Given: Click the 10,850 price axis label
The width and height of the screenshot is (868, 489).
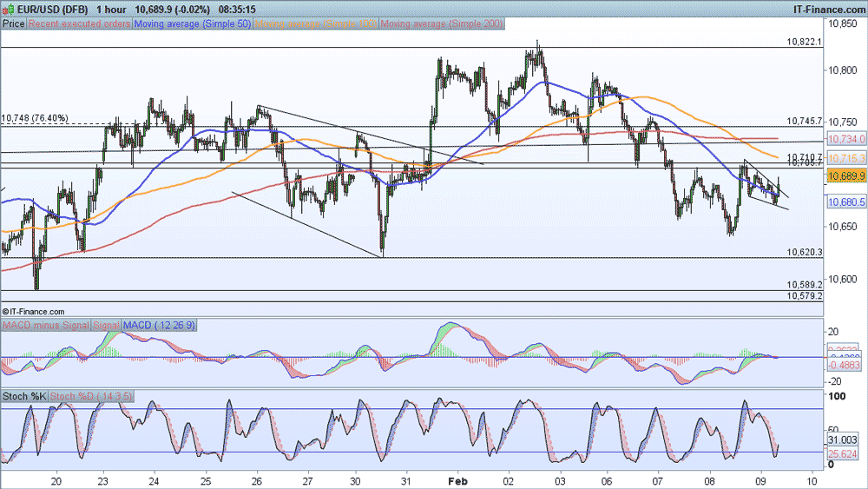Looking at the screenshot, I should pyautogui.click(x=843, y=23).
